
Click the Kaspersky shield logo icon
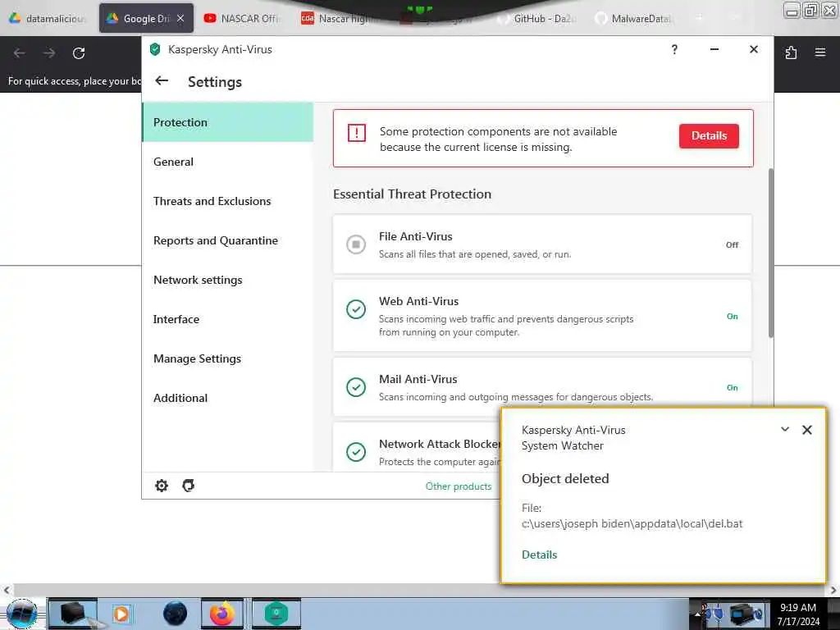155,49
